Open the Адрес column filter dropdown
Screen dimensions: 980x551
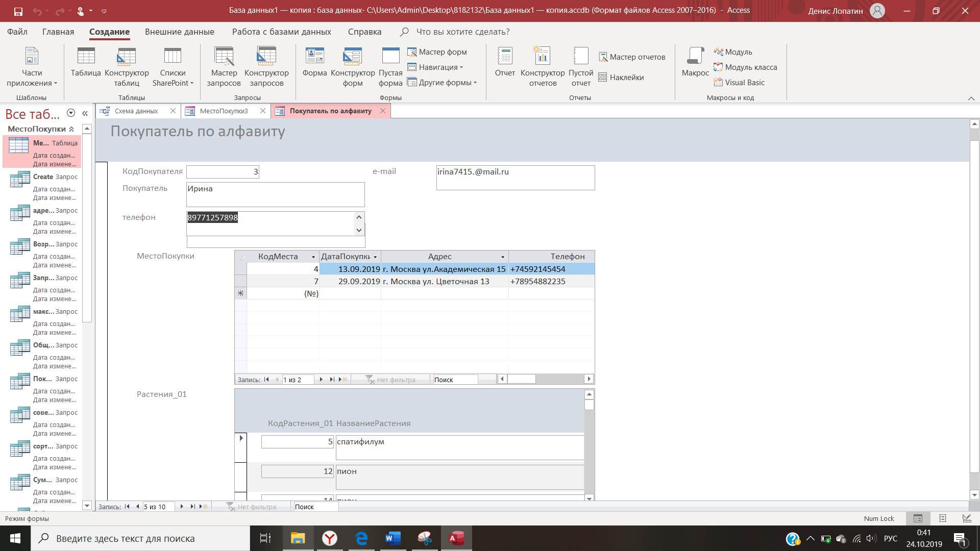[x=503, y=257]
